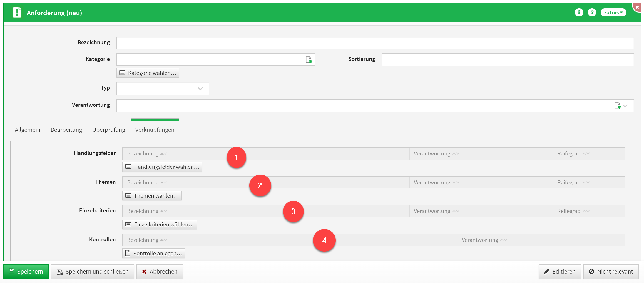Viewport: 644px width, 283px height.
Task: Click Kontrolle anlegen button
Action: pyautogui.click(x=154, y=253)
